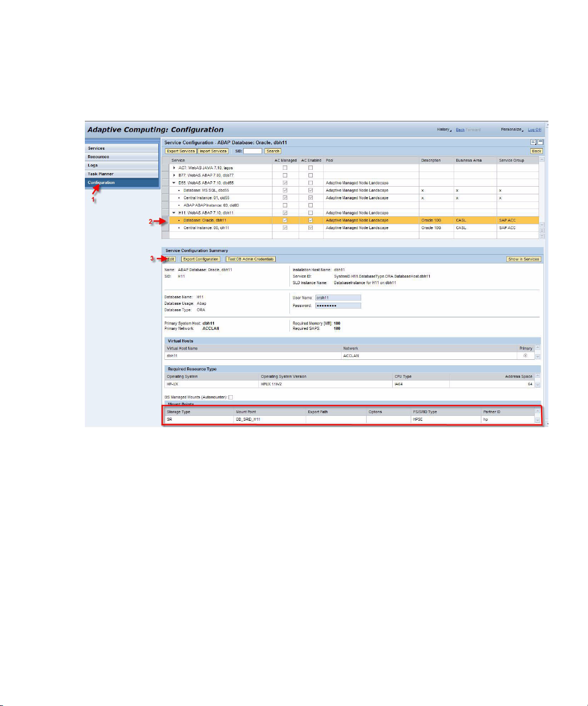
Task: Click Test DB Admin Credentials button
Action: pos(251,259)
